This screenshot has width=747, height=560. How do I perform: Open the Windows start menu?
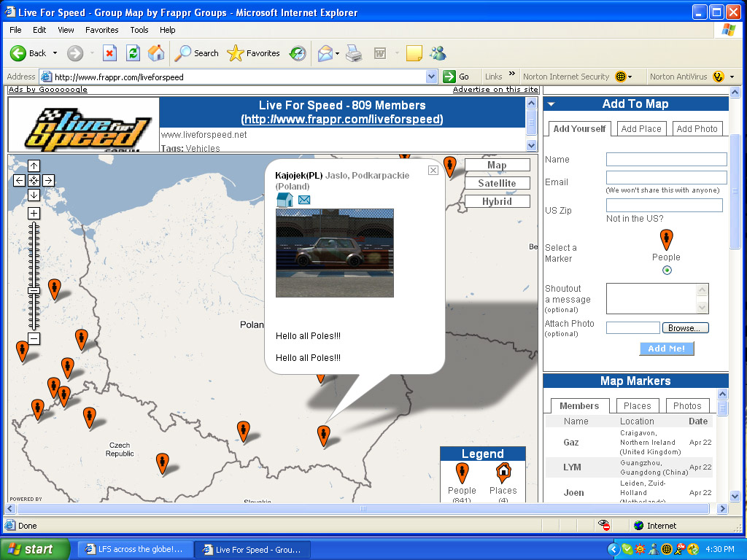35,549
